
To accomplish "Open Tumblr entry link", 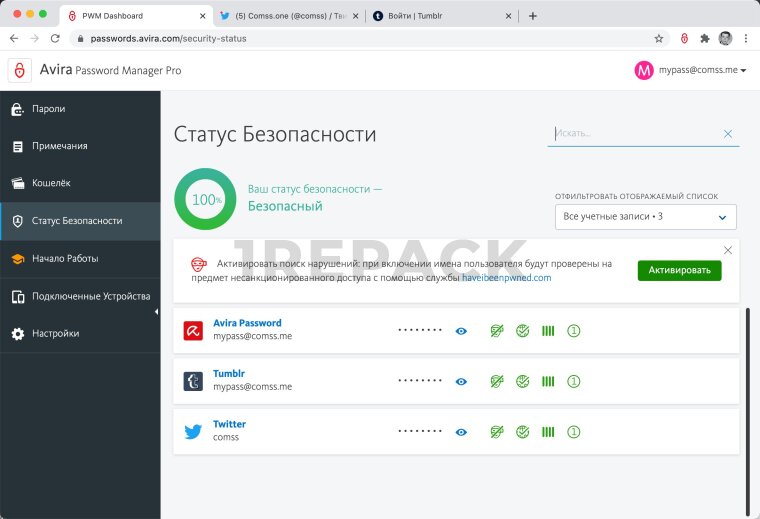I will [229, 374].
